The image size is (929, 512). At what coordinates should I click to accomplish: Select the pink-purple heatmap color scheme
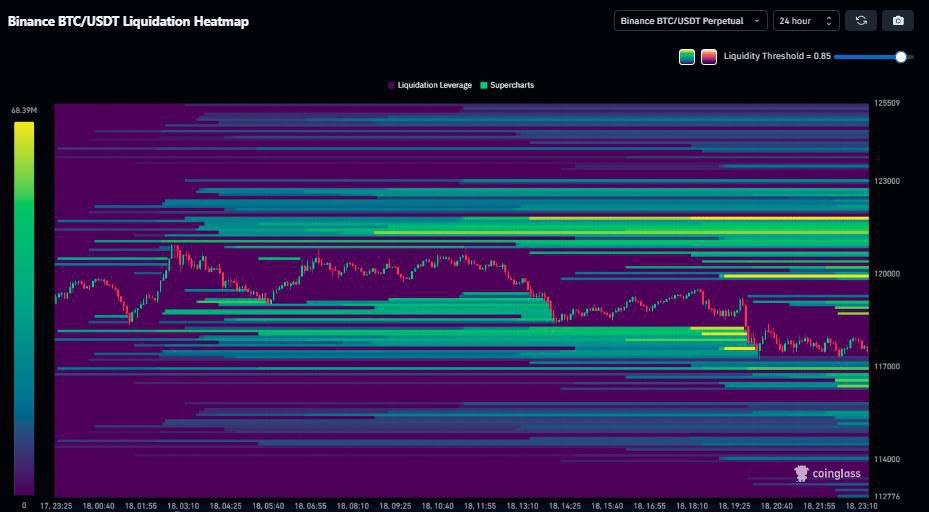click(x=709, y=57)
